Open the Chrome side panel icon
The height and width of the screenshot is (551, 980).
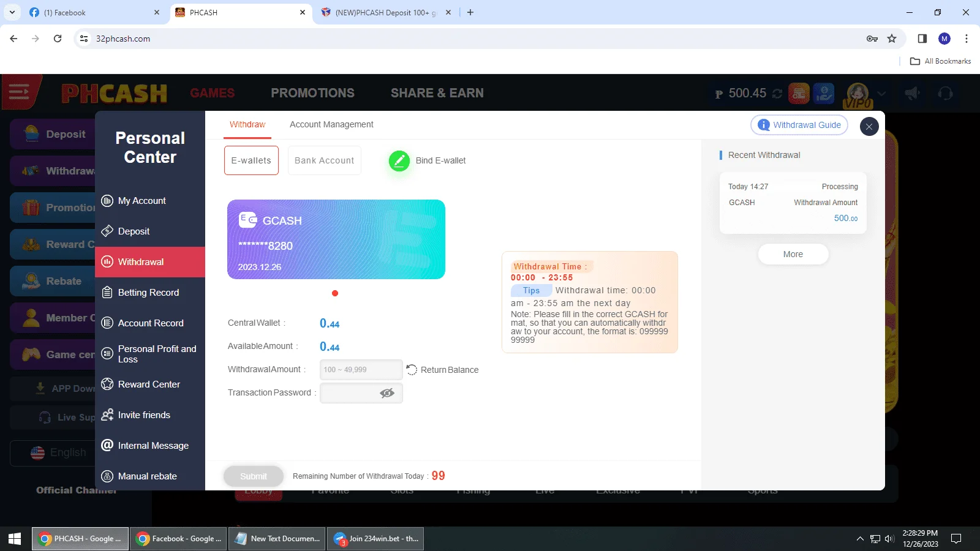[922, 39]
